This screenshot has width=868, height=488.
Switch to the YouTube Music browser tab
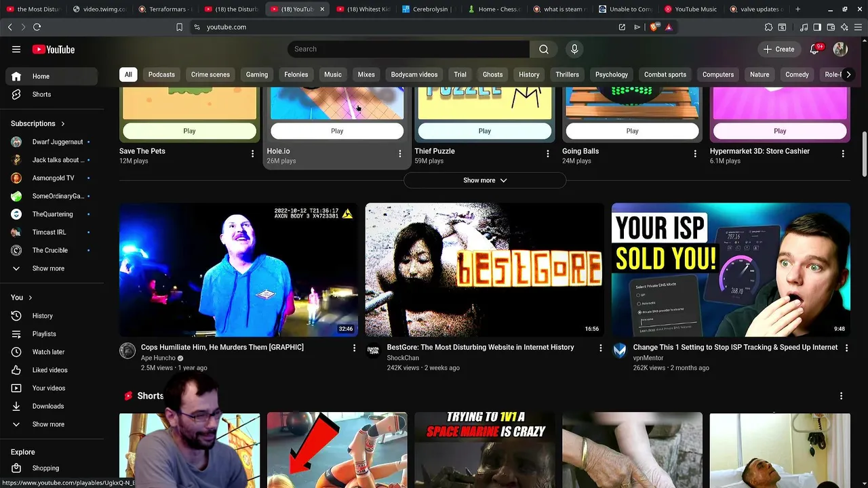691,9
